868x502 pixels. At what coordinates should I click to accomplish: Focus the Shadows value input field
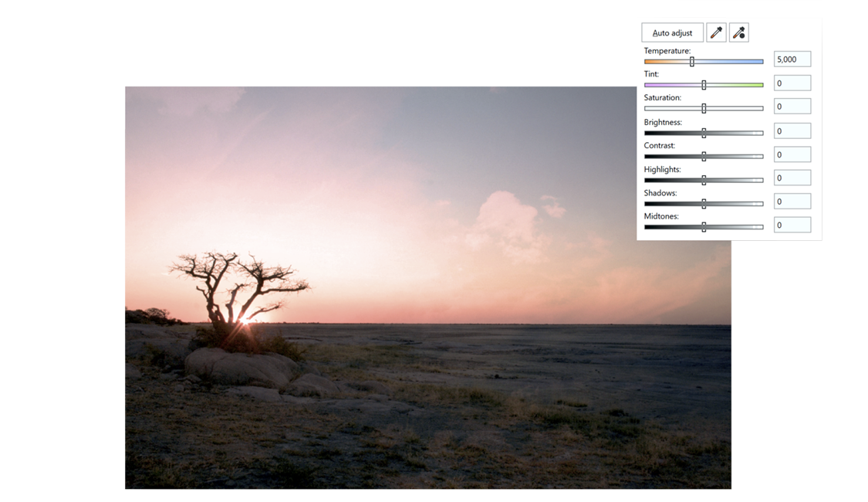click(792, 202)
